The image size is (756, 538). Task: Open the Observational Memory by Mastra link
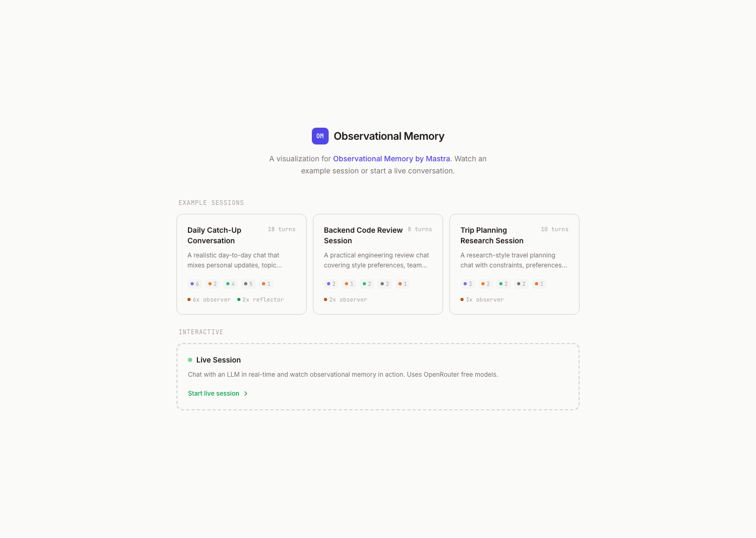pos(392,159)
